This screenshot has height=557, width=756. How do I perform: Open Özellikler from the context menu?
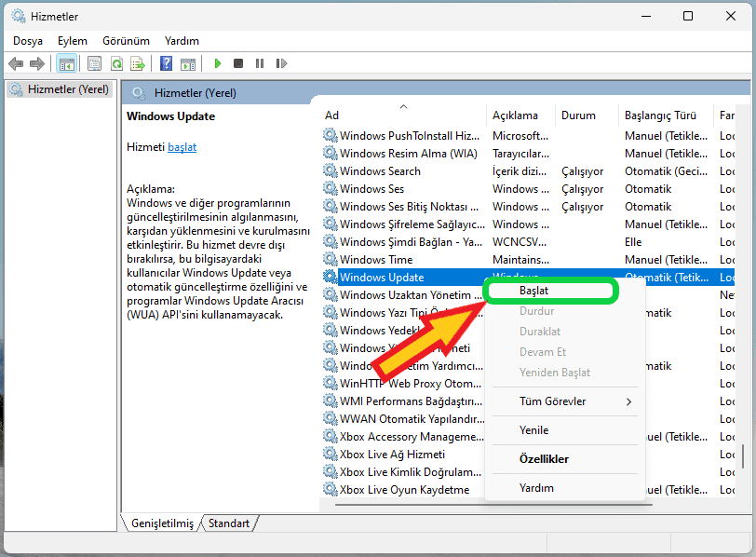[565, 459]
